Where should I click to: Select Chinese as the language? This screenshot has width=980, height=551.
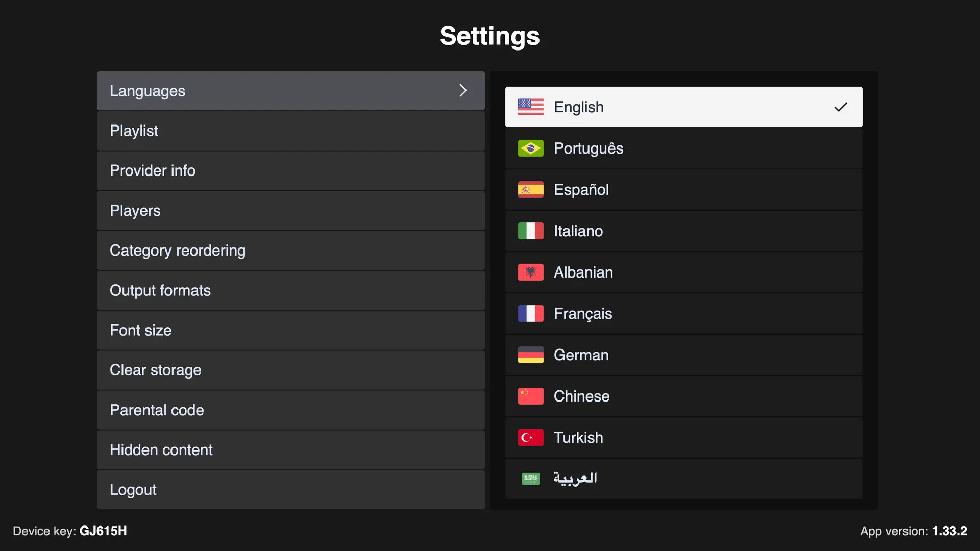[x=683, y=396]
